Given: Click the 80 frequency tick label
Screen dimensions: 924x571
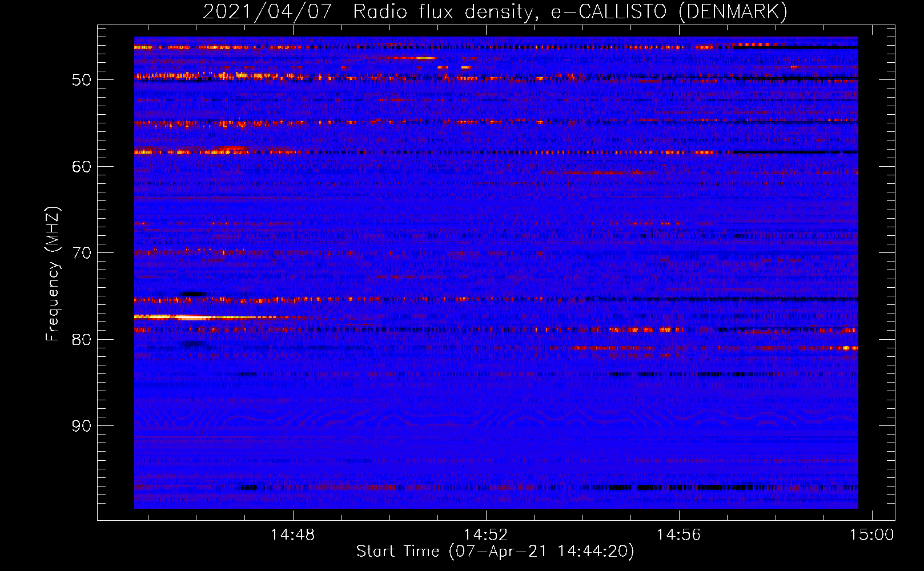Looking at the screenshot, I should 82,340.
